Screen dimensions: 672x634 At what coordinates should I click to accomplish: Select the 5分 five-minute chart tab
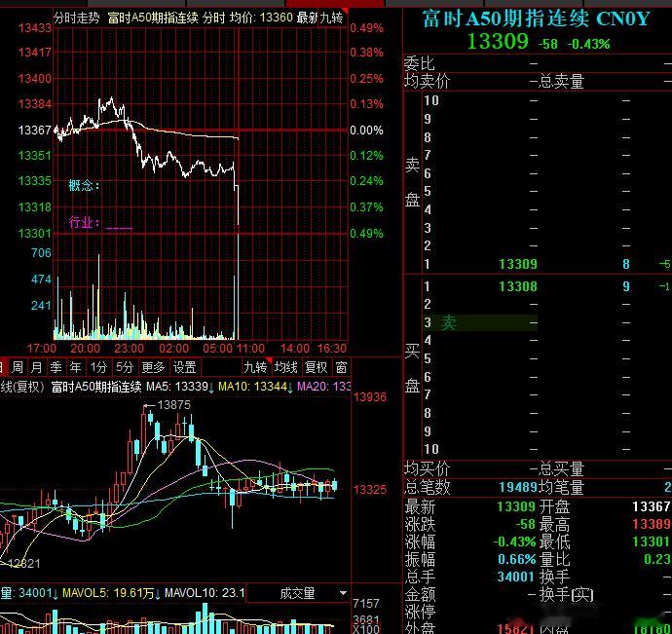pyautogui.click(x=125, y=367)
